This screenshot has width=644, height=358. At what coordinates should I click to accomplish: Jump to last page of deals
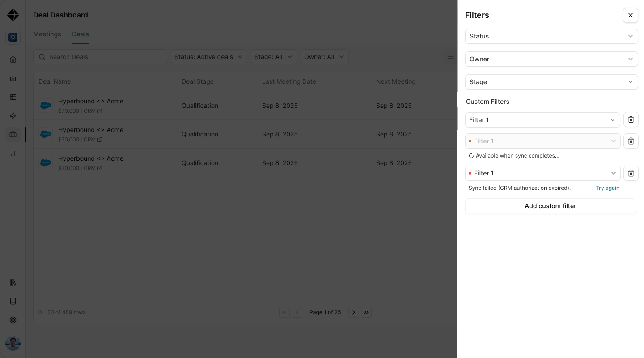click(x=366, y=312)
